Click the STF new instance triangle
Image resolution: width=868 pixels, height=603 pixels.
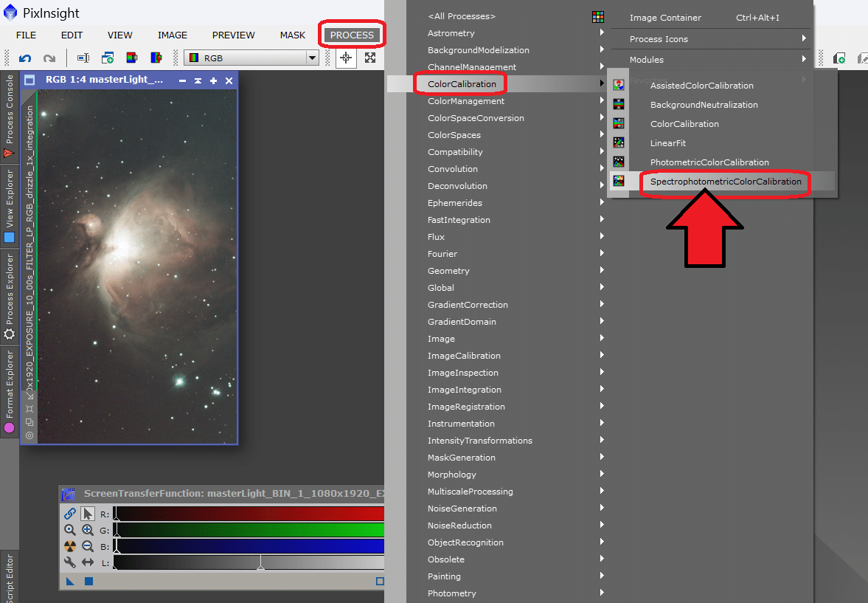(70, 581)
